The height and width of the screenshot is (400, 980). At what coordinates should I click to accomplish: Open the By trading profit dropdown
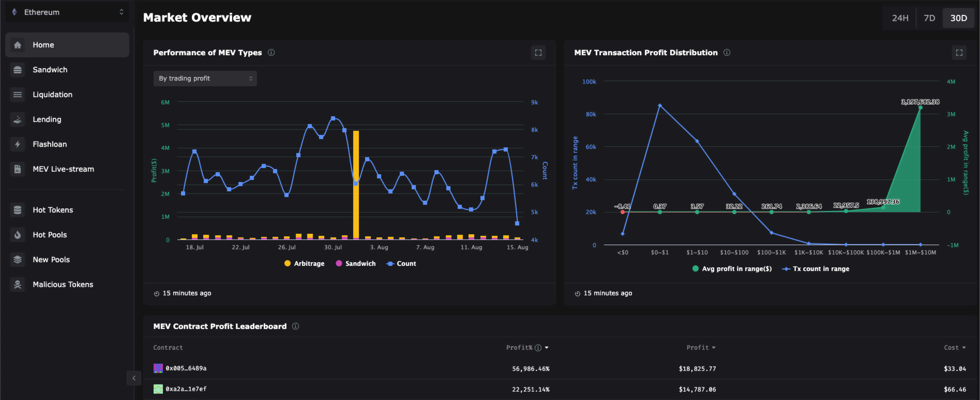(x=205, y=78)
